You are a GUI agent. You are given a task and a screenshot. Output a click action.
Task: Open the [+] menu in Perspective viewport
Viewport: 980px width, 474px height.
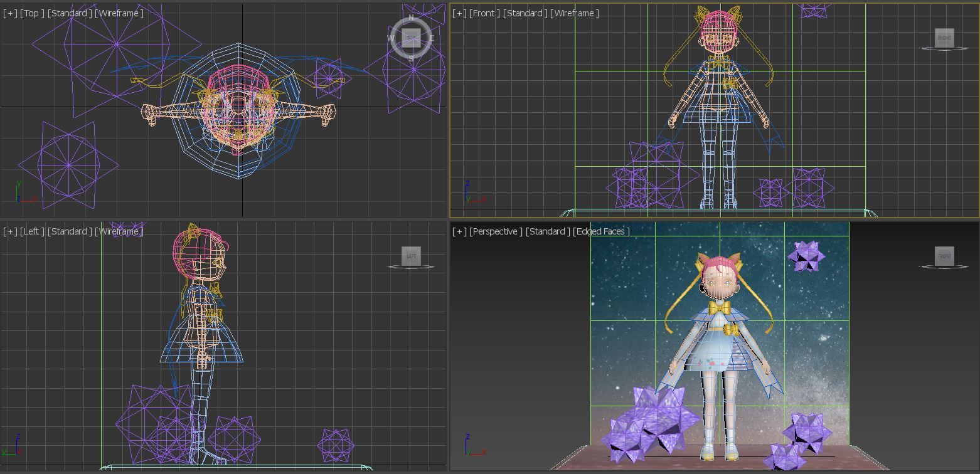[x=459, y=231]
